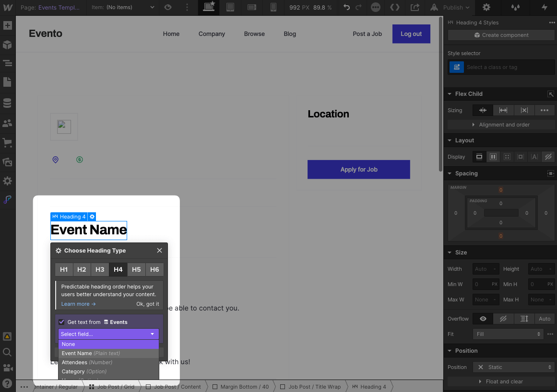
Task: Open the Fit Fill dropdown
Action: pyautogui.click(x=508, y=334)
